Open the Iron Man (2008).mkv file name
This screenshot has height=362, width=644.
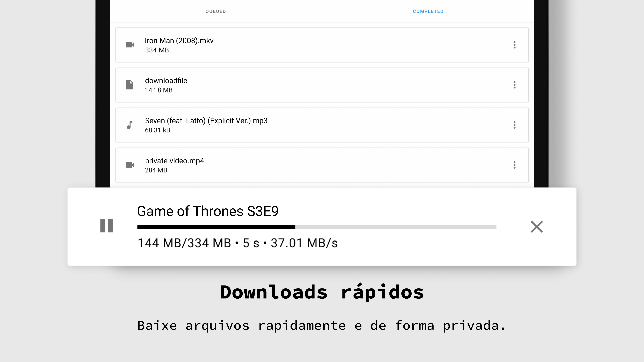coord(179,40)
